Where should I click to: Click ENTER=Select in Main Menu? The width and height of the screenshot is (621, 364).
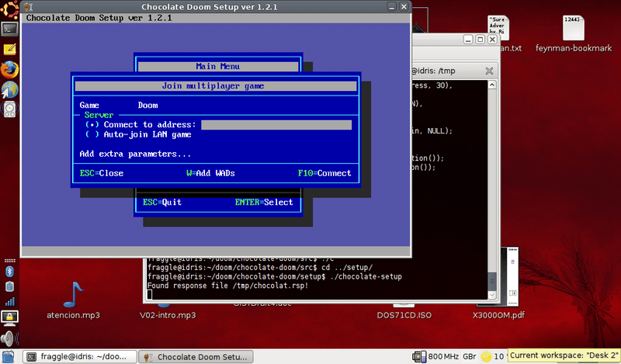tap(264, 202)
